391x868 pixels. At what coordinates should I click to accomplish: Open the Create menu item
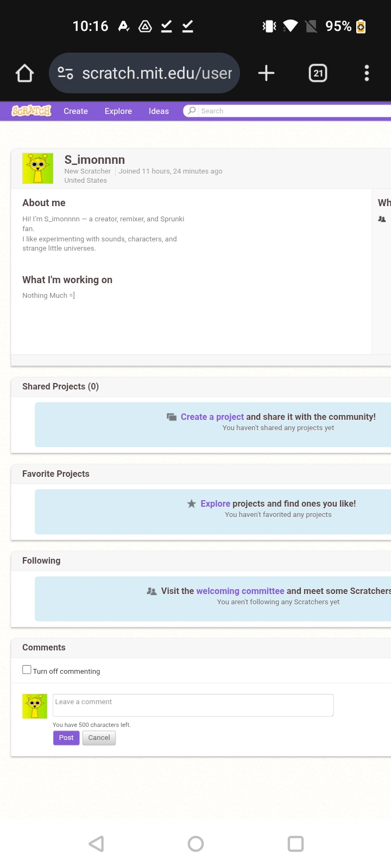pyautogui.click(x=75, y=111)
